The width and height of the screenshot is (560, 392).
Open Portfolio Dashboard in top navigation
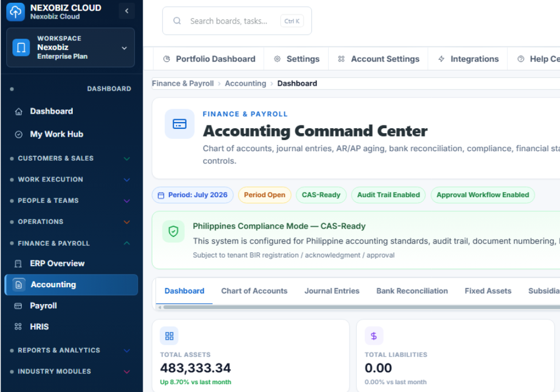(209, 59)
